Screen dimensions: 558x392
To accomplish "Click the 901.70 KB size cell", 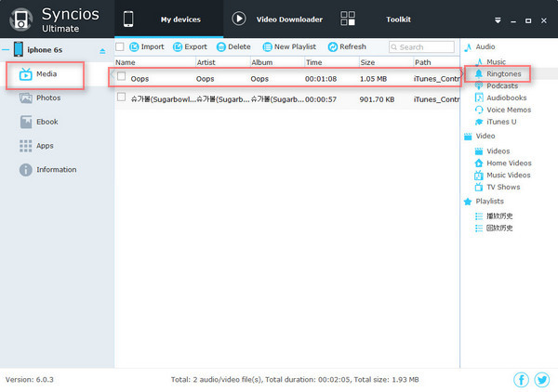I will click(x=377, y=99).
